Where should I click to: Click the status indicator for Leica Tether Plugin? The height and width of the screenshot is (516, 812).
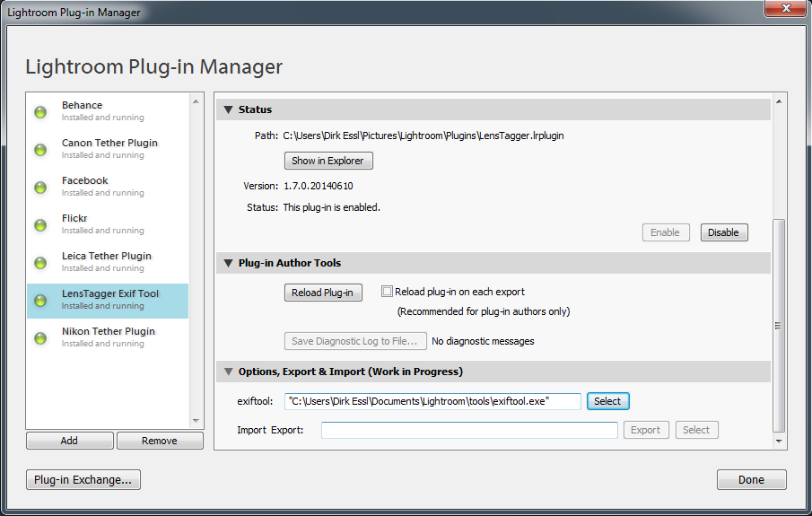pos(40,263)
